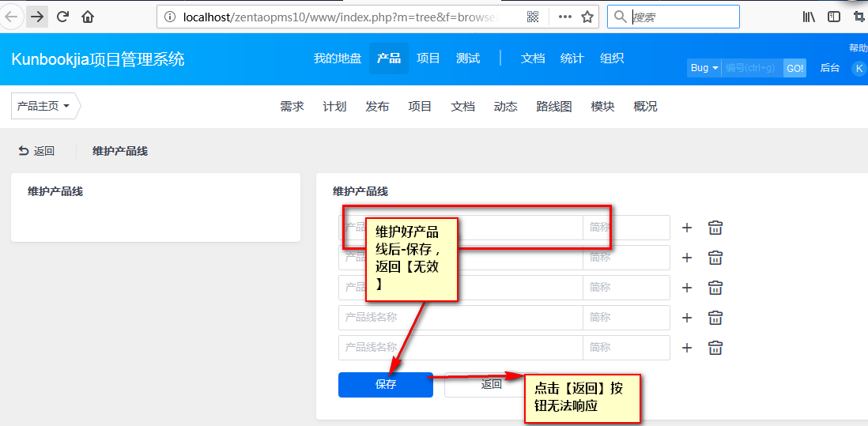Focus the first row 简称 field
The width and height of the screenshot is (868, 426).
626,228
